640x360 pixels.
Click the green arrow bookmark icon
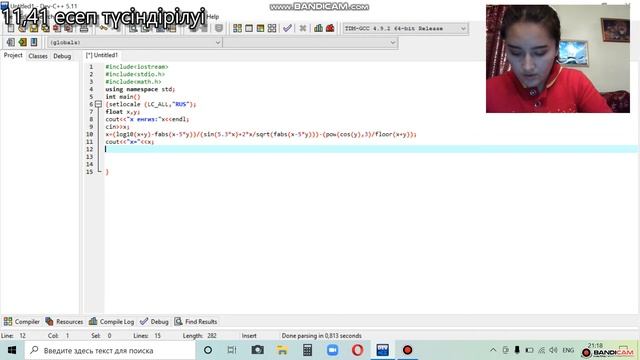tap(22, 42)
